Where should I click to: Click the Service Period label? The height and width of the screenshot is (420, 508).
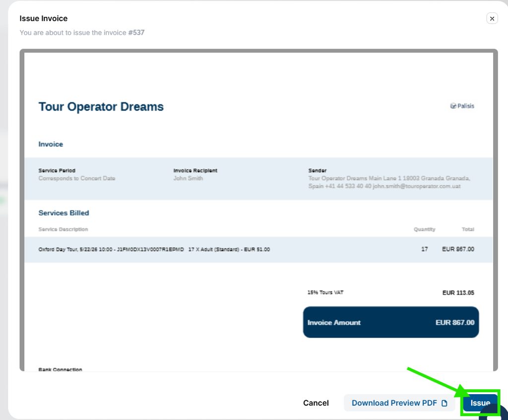57,171
